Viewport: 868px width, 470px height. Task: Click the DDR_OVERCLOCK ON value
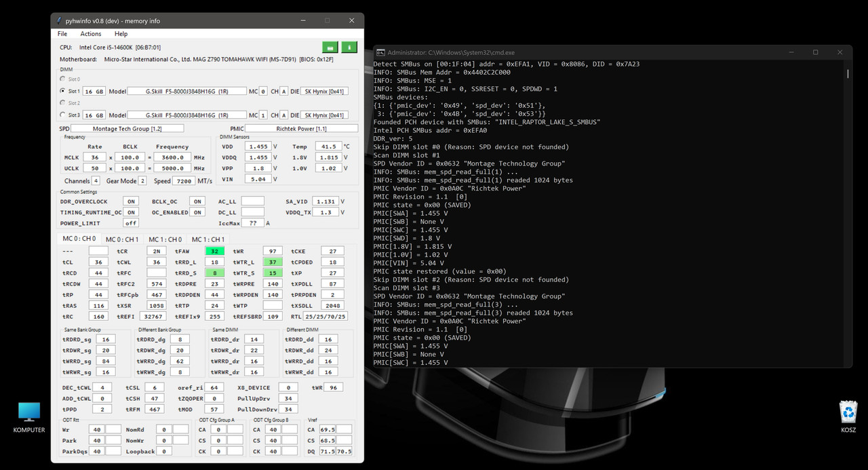pyautogui.click(x=131, y=201)
